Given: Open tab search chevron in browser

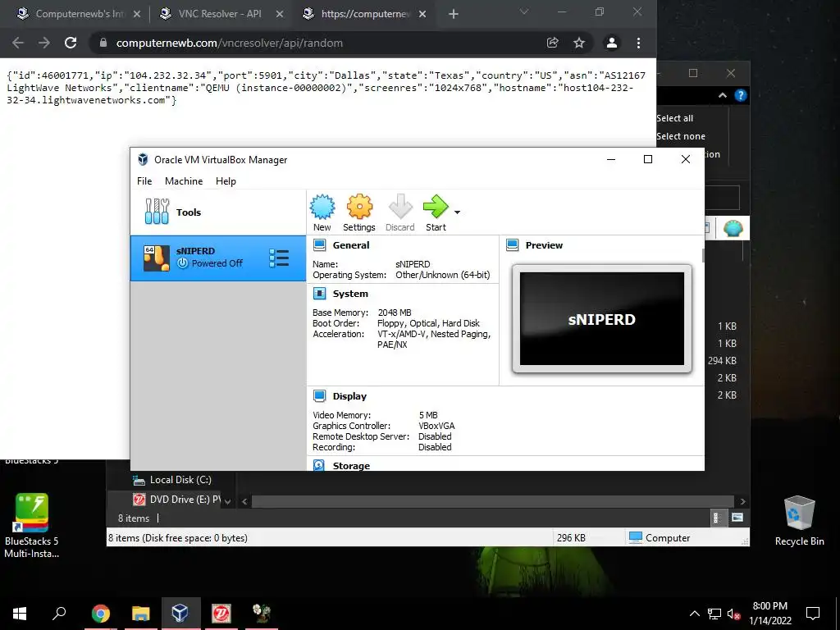Looking at the screenshot, I should [x=524, y=11].
